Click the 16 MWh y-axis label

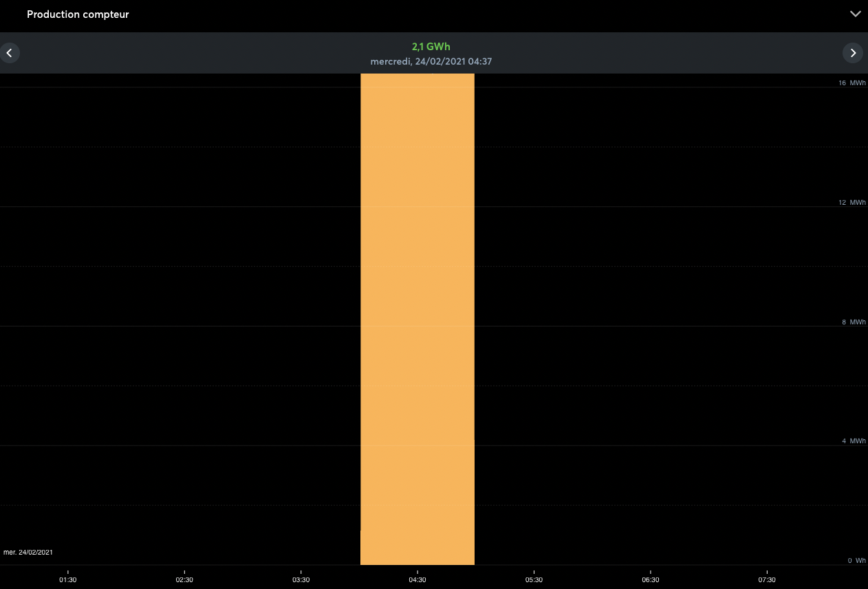pyautogui.click(x=851, y=83)
